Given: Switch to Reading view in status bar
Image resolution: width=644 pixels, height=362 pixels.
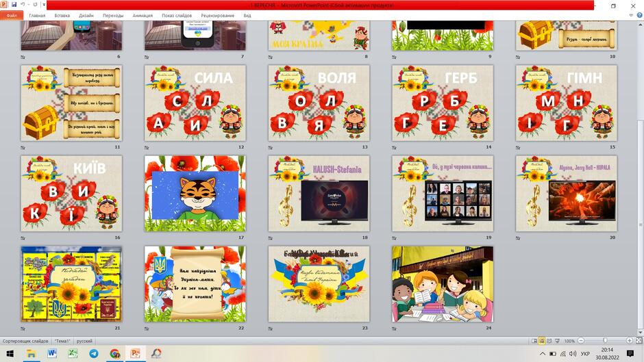Looking at the screenshot, I should 549,341.
